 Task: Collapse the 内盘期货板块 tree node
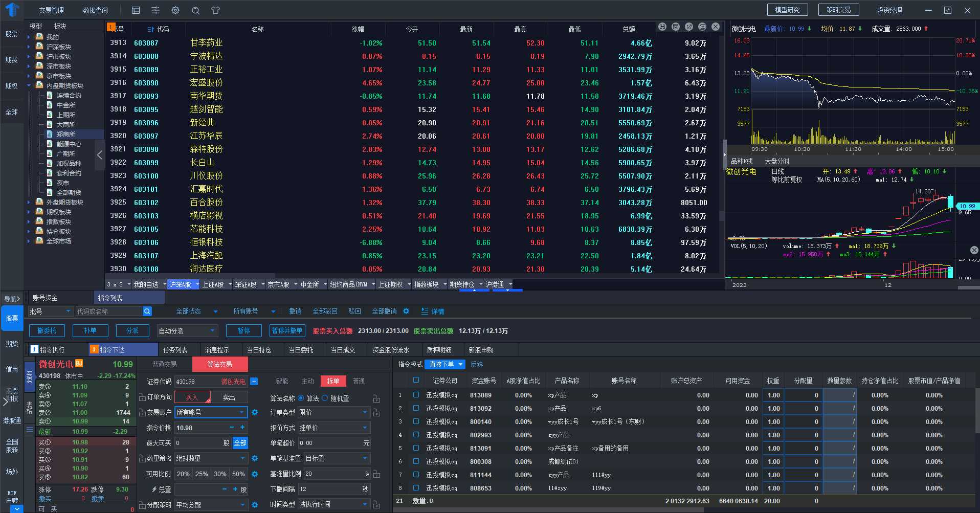tap(29, 85)
